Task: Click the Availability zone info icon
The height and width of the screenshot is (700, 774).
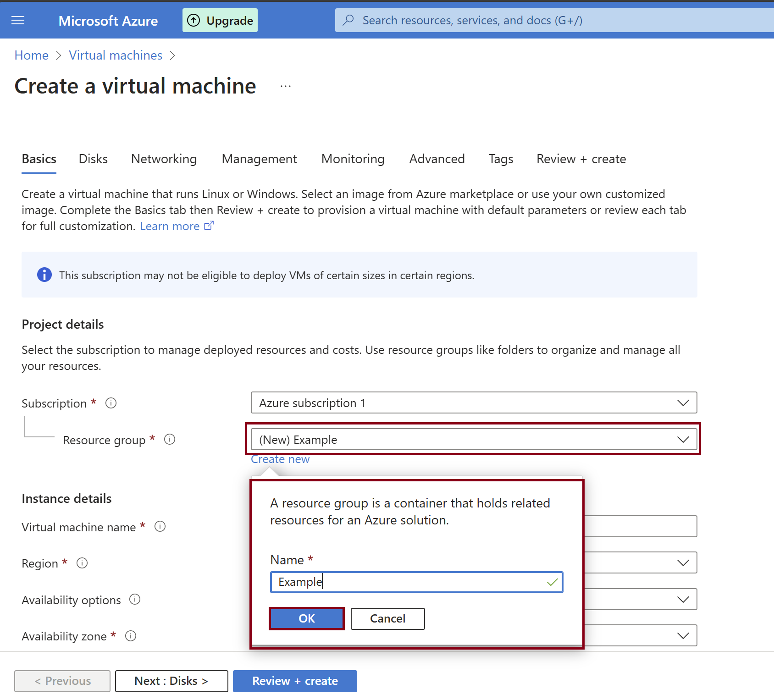Action: [x=131, y=636]
